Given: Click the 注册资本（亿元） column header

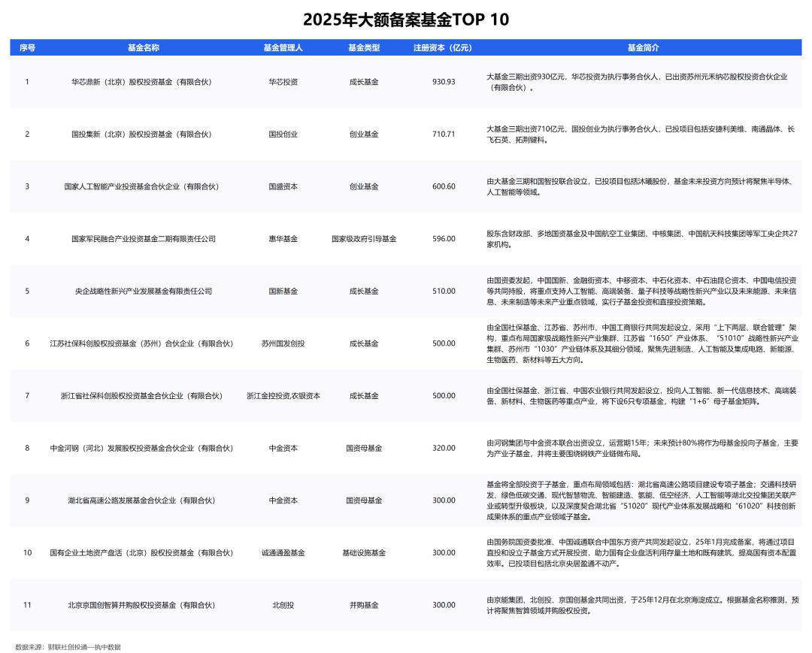Looking at the screenshot, I should click(443, 47).
